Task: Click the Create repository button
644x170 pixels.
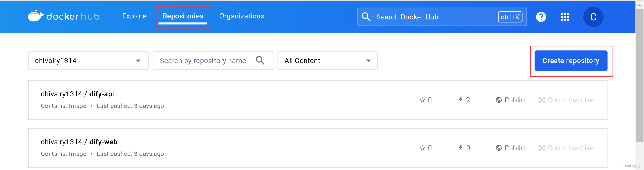Action: (571, 61)
